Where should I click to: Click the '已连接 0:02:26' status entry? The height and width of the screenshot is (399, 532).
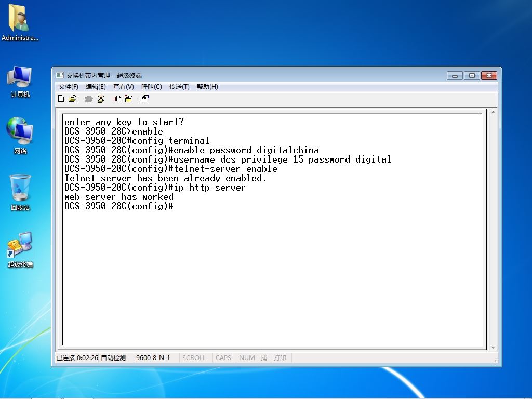(x=77, y=357)
